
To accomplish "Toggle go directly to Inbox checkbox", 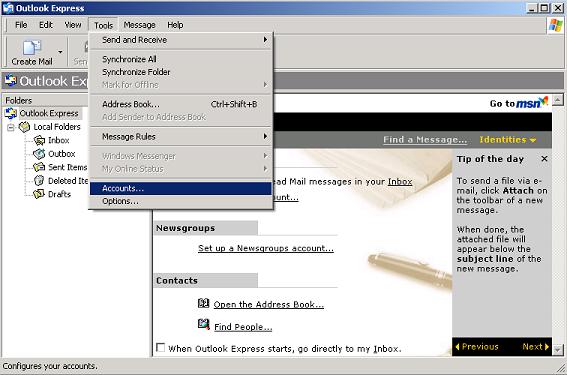I will (x=160, y=348).
